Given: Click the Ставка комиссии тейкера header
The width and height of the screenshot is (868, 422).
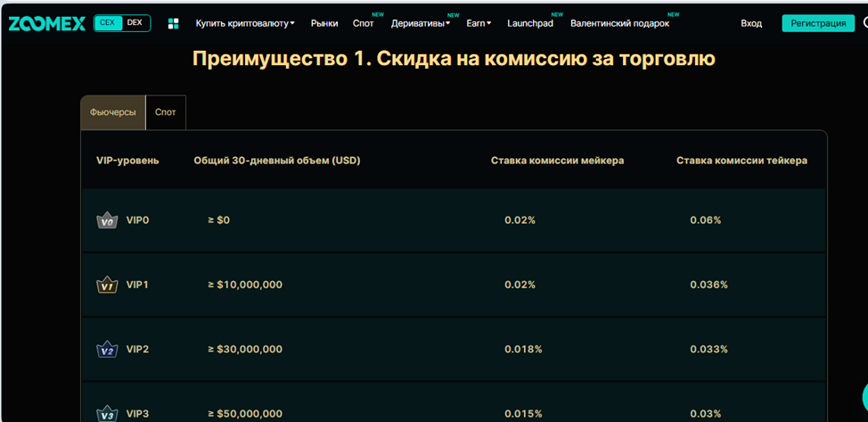Looking at the screenshot, I should 741,161.
